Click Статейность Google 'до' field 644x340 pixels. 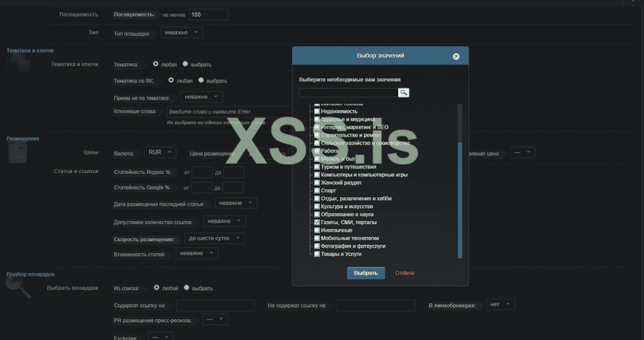[233, 188]
